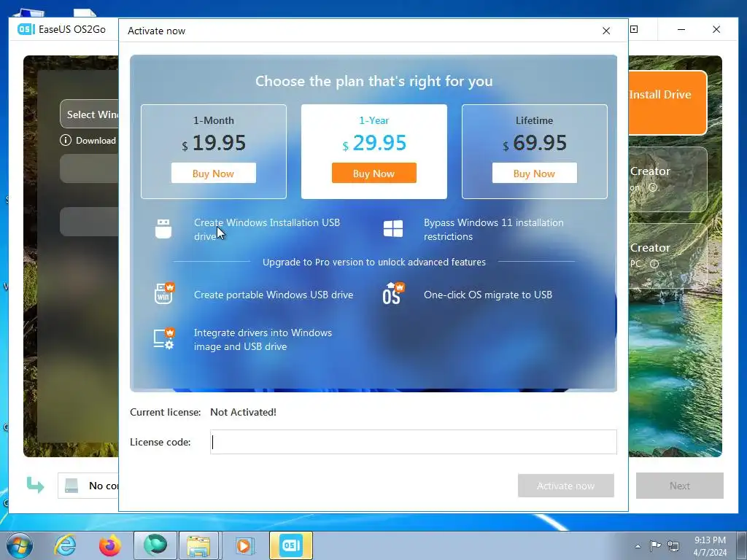
Task: Click the grayed-out Activate now button
Action: click(565, 486)
